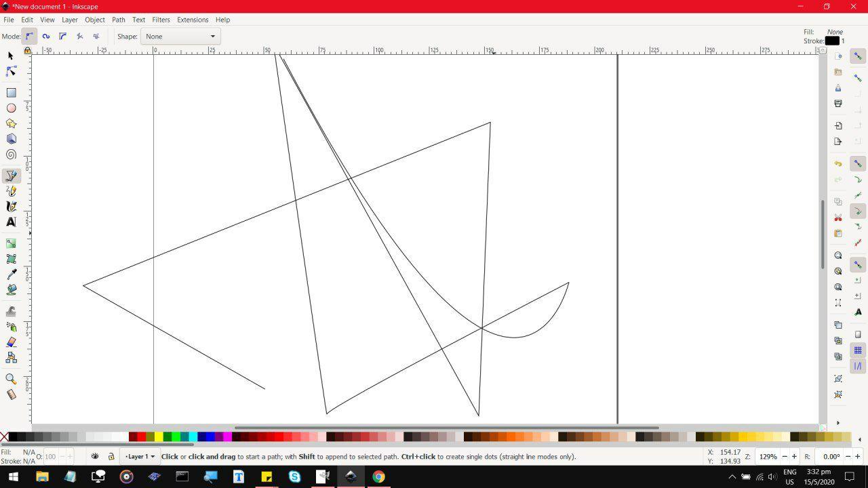Screen dimensions: 868x488
Task: Toggle Layer 1 visibility eye
Action: [95, 456]
